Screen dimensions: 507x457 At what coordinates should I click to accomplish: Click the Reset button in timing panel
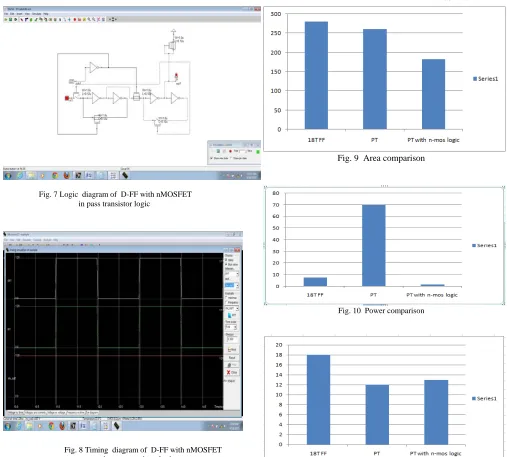click(x=232, y=357)
